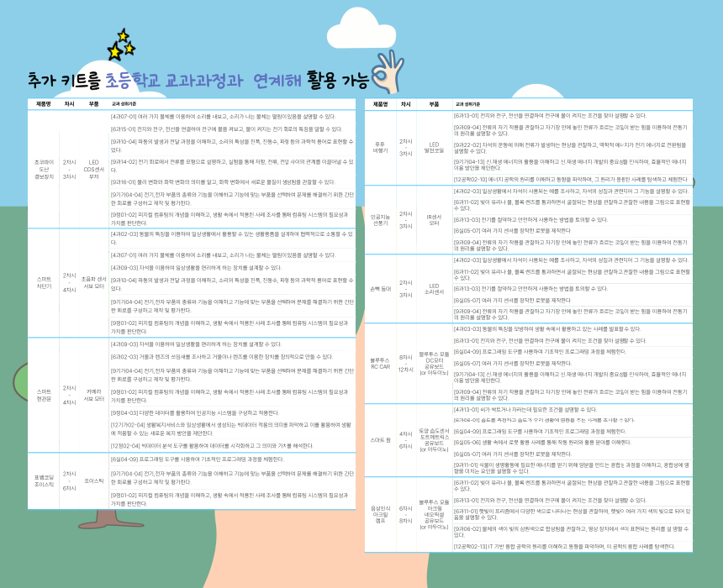Click '[9과10-04]' in the '스마트 차단기' row

[232, 284]
